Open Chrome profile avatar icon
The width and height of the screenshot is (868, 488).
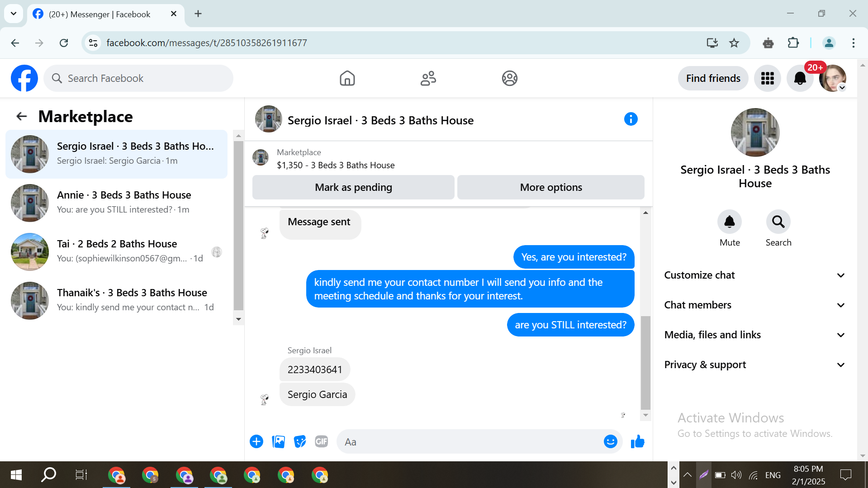[x=829, y=43]
